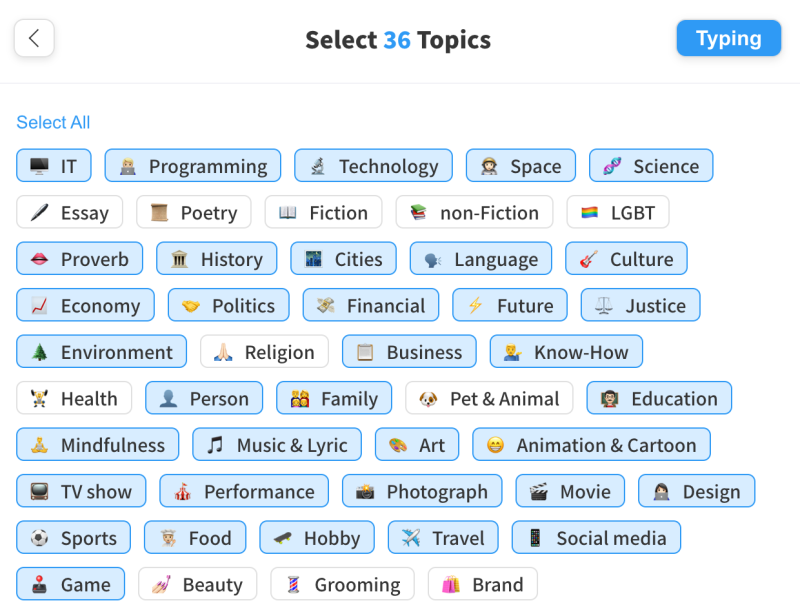Turn off the Animation & Cartoon topic

click(591, 444)
